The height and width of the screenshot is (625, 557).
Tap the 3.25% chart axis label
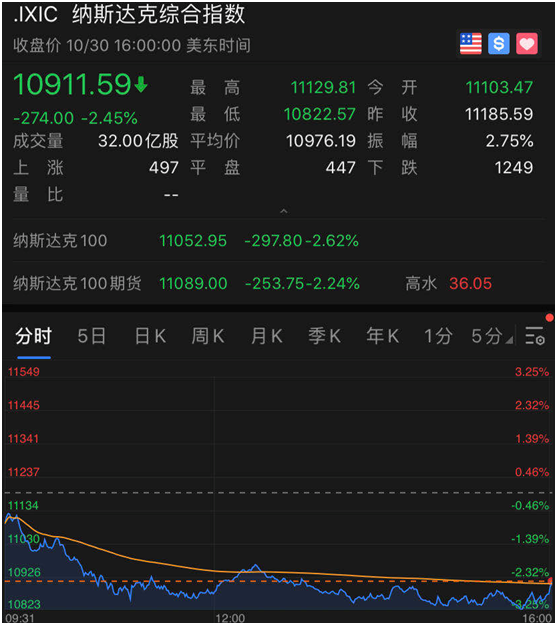coord(531,372)
